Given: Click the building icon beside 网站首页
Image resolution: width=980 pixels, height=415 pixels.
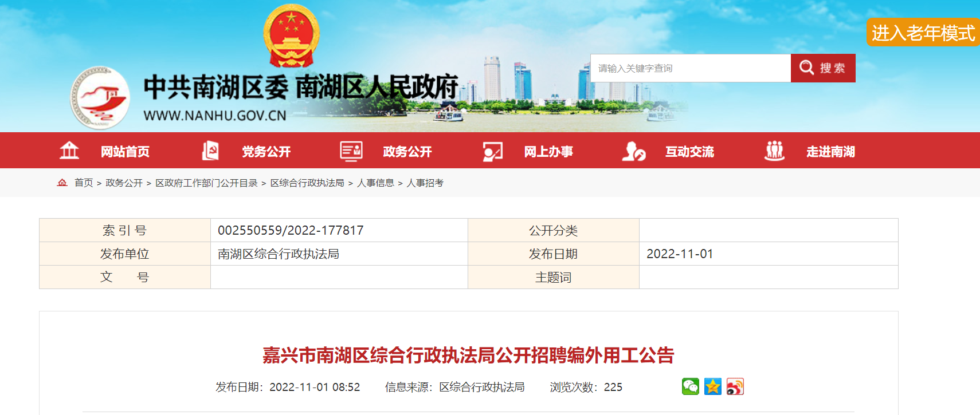Looking at the screenshot, I should [69, 151].
